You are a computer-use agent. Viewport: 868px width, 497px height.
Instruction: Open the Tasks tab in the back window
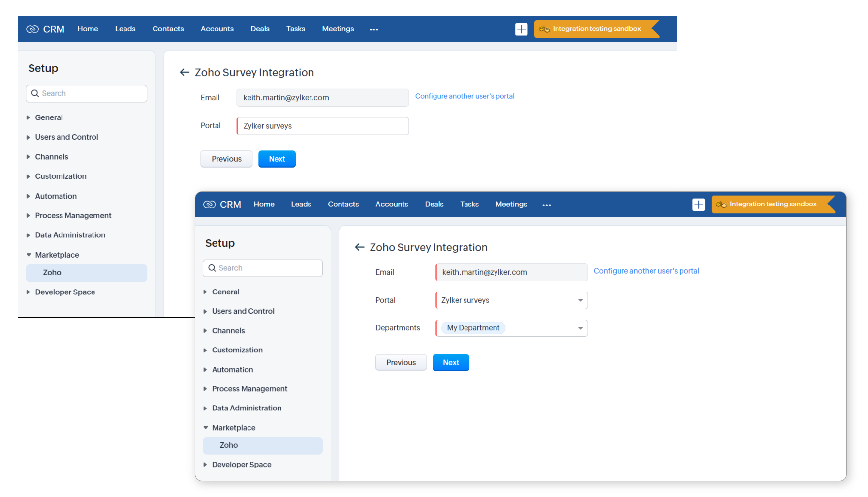click(x=296, y=29)
